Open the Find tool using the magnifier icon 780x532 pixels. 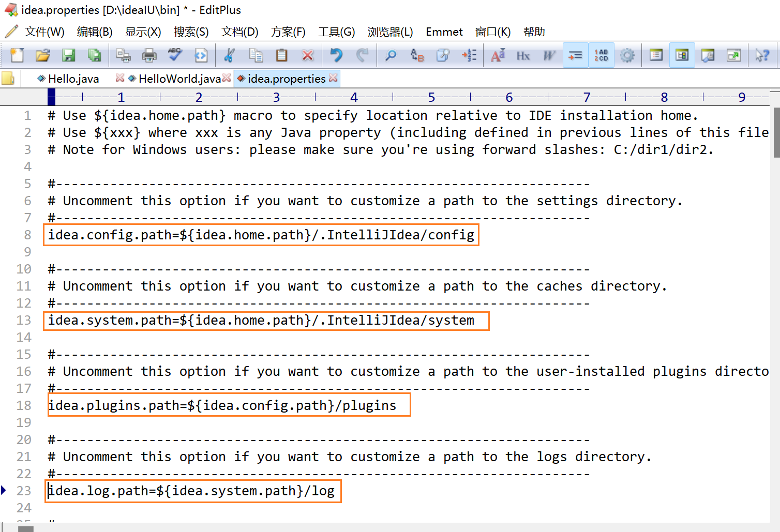coord(391,55)
